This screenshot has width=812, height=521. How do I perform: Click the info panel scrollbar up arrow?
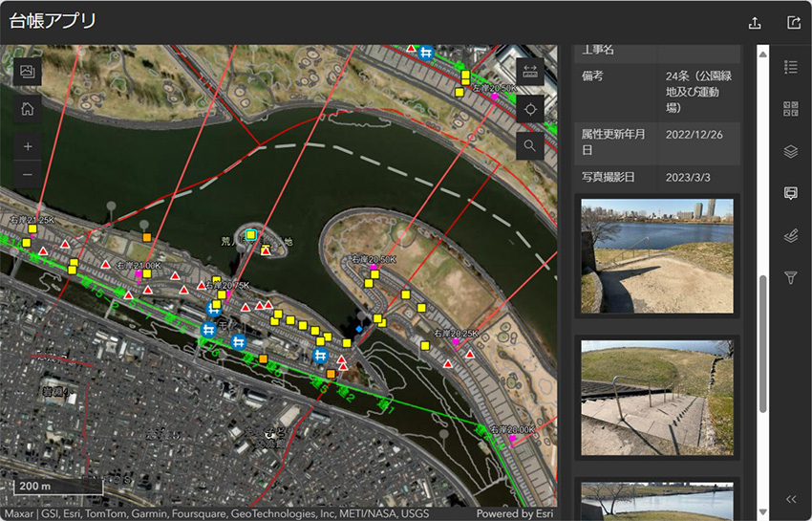click(x=762, y=54)
